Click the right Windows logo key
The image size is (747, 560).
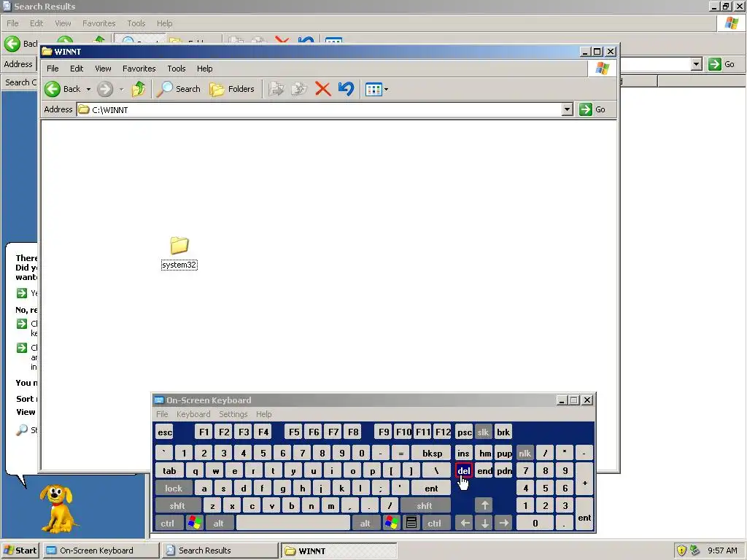(x=392, y=523)
